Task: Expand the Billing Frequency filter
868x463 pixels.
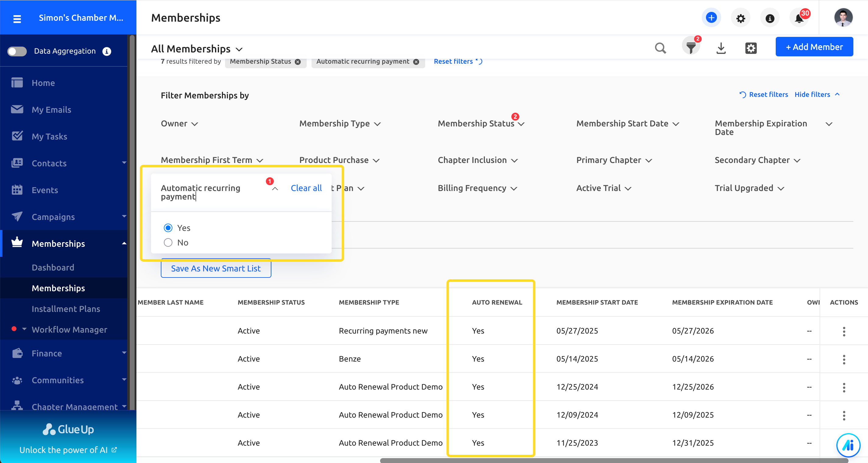Action: tap(477, 188)
